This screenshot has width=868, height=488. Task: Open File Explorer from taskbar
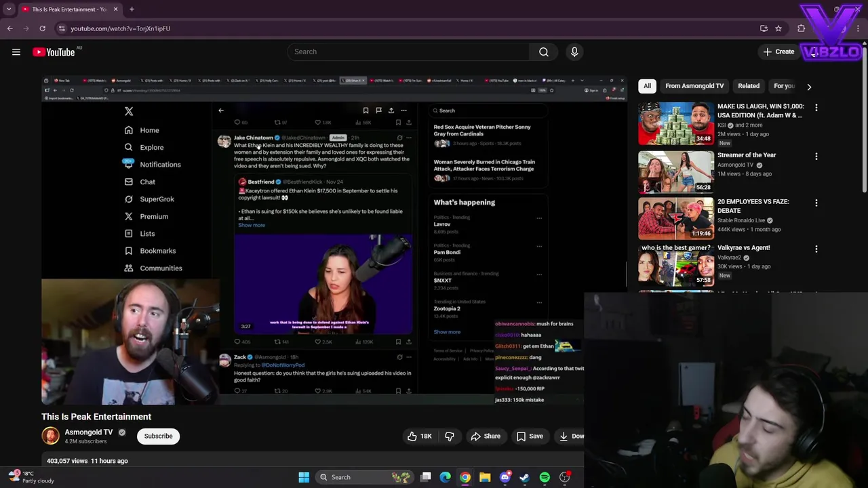[485, 477]
